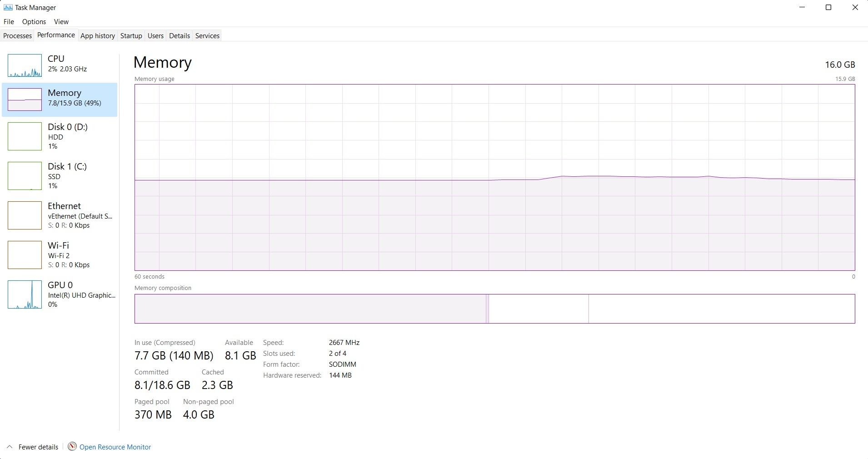Open Resource Monitor link

tap(115, 446)
